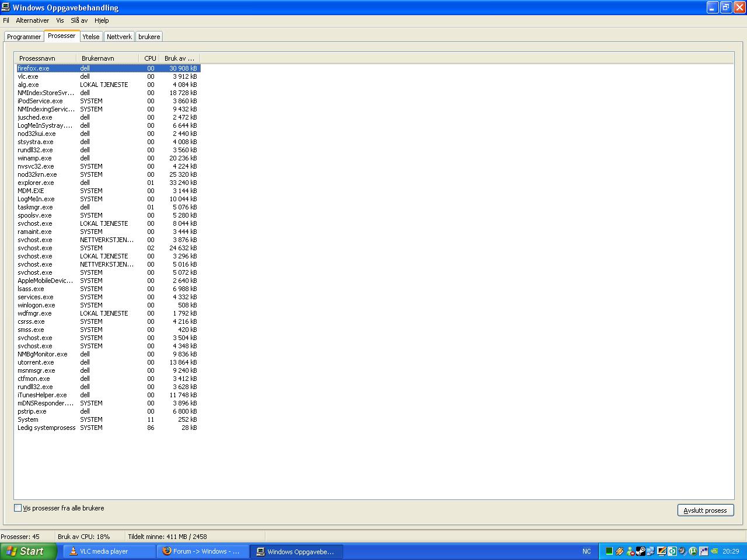Image resolution: width=747 pixels, height=560 pixels.
Task: Select the vlc.exe process
Action: tap(109, 76)
